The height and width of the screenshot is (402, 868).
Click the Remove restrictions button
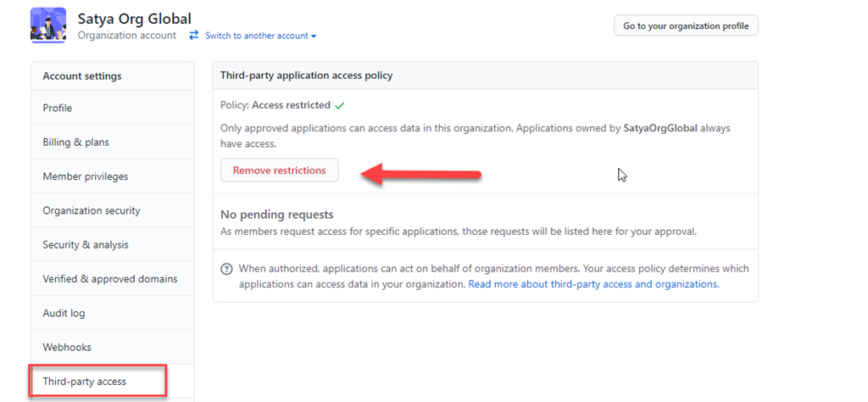point(279,170)
